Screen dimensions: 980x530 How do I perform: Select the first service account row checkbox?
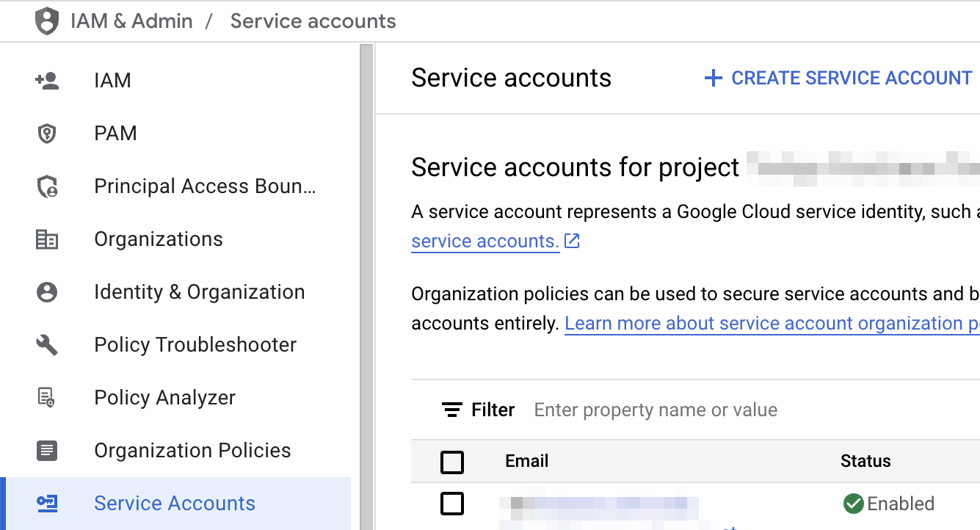452,504
